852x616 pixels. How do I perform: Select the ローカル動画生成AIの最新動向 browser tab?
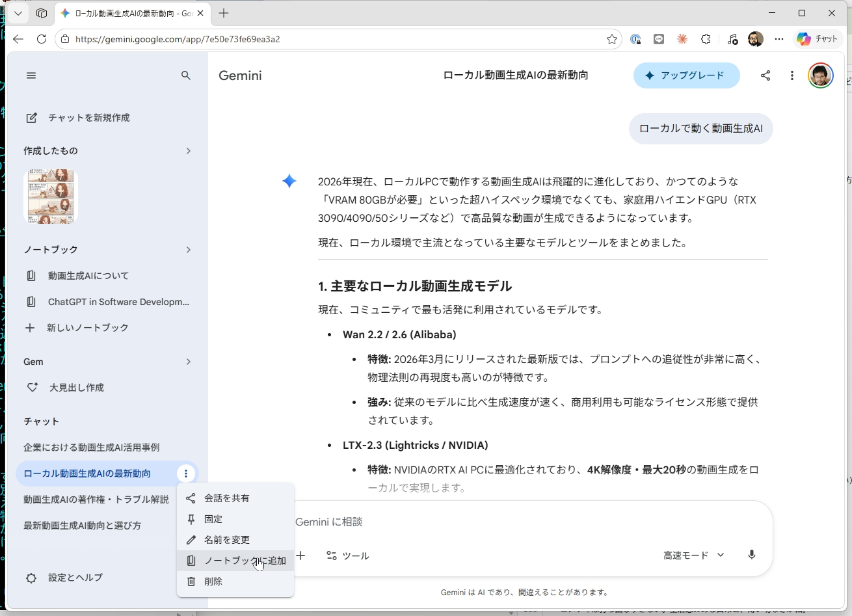click(132, 13)
